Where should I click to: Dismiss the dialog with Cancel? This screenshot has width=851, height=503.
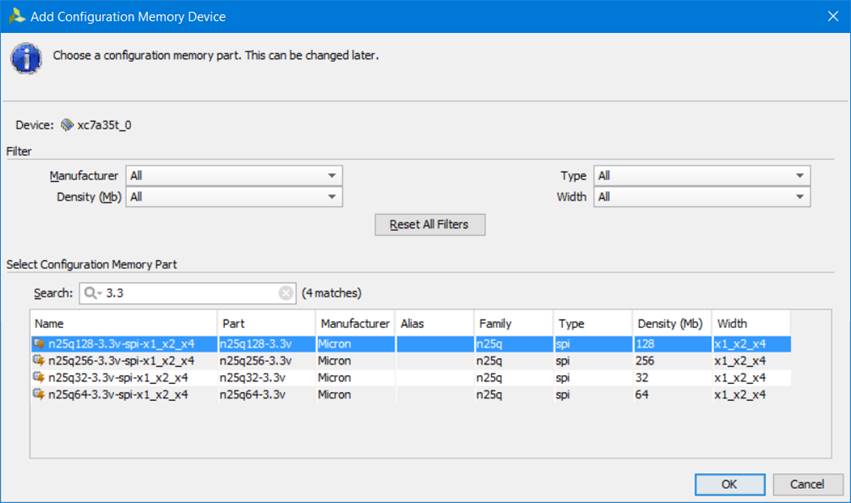click(x=807, y=484)
